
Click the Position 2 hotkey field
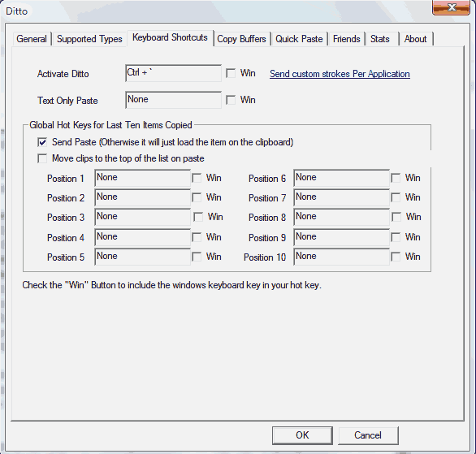coord(142,197)
